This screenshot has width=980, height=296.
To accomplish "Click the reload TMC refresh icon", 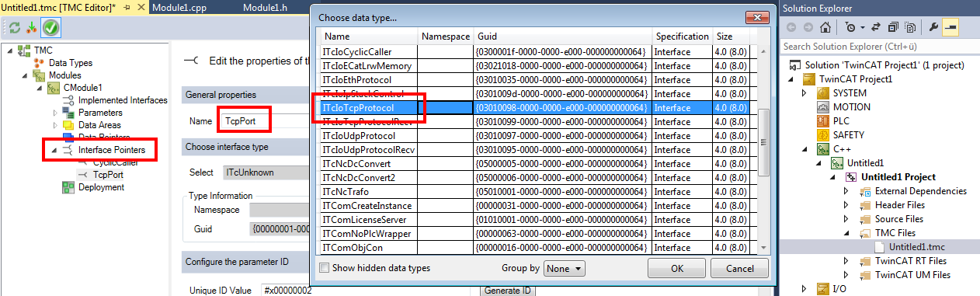I will 14,28.
